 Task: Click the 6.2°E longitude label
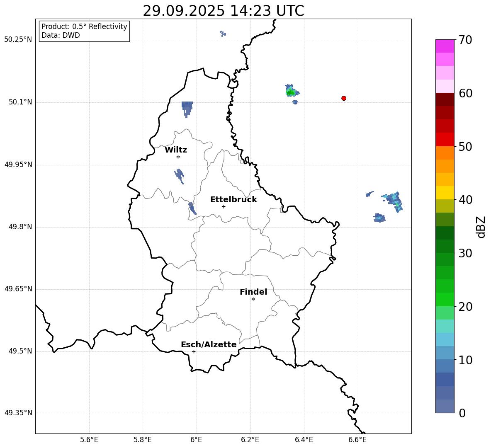[x=250, y=440]
